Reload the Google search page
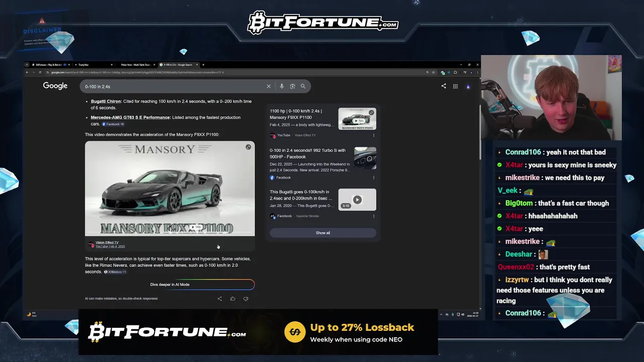Image resolution: width=644 pixels, height=362 pixels. pyautogui.click(x=40, y=72)
